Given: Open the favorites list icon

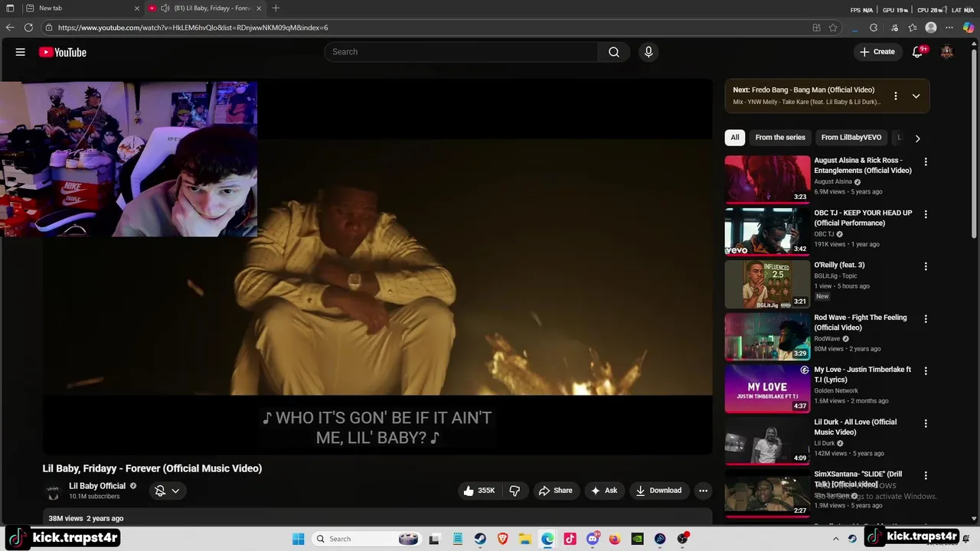Looking at the screenshot, I should [913, 28].
